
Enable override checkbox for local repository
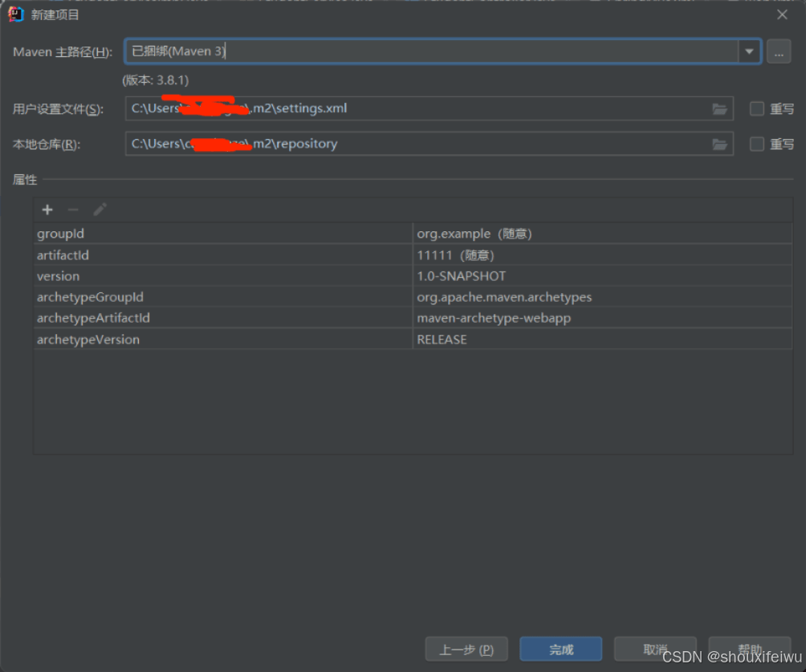point(757,144)
